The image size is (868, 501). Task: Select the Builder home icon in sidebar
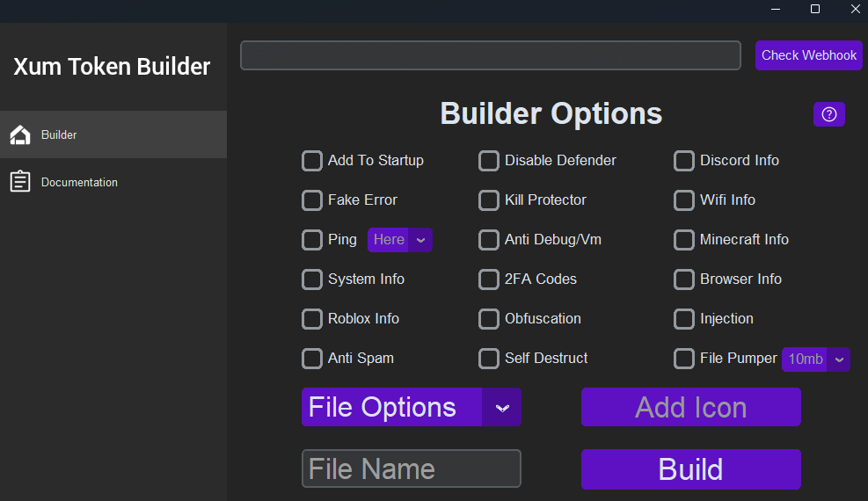coord(20,135)
